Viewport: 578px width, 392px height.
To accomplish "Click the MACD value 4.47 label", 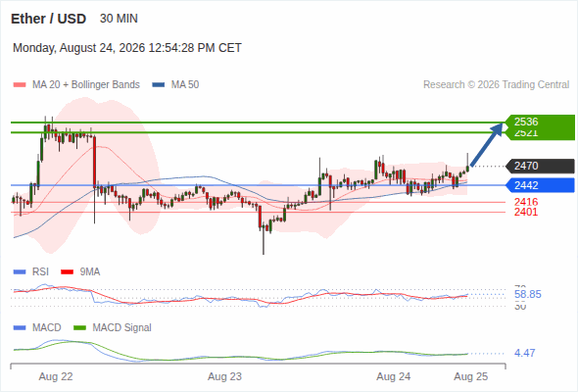I will pos(524,353).
